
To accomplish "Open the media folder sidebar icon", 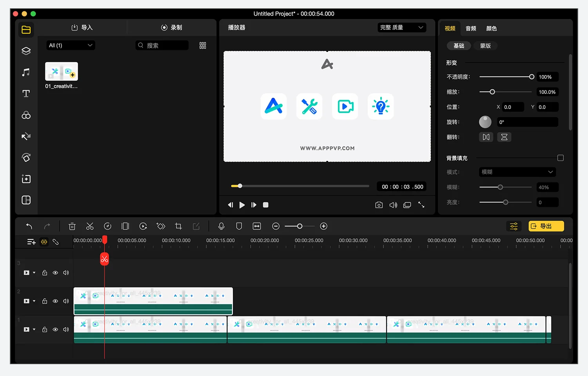I will coord(26,30).
